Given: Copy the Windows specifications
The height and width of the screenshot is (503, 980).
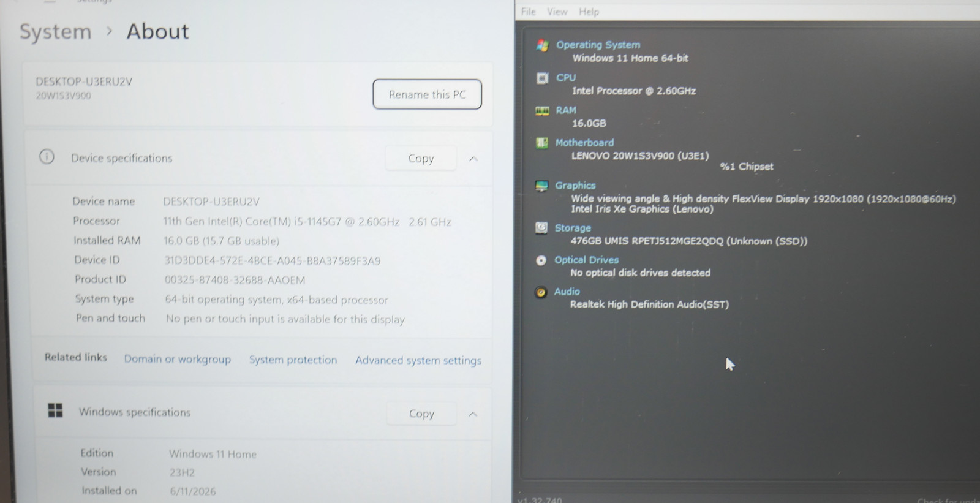Looking at the screenshot, I should (x=421, y=414).
